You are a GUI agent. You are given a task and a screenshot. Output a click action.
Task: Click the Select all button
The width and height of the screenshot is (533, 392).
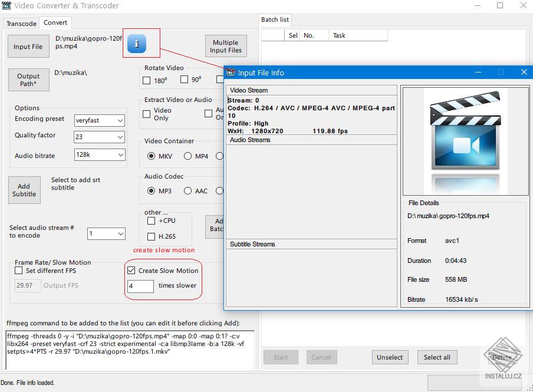coord(437,357)
